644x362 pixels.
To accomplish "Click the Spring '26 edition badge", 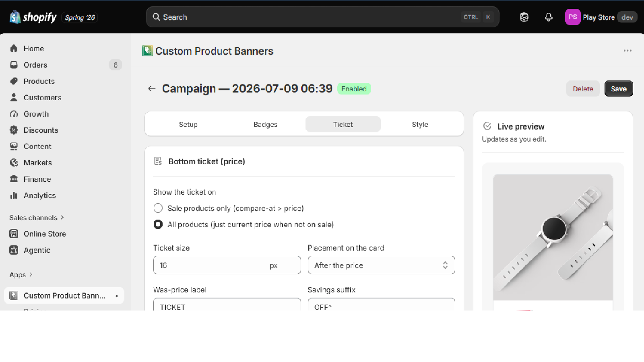I will 80,17.
